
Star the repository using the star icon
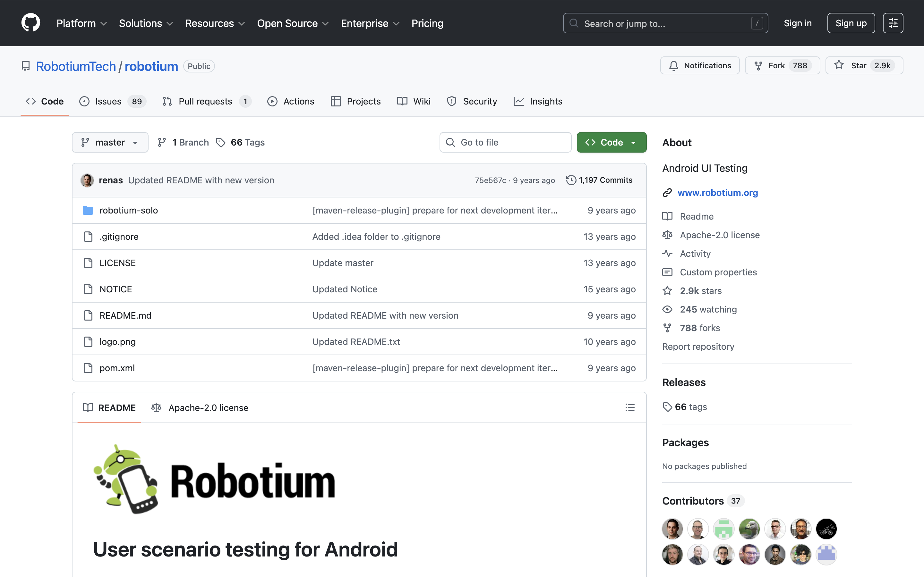pyautogui.click(x=839, y=65)
